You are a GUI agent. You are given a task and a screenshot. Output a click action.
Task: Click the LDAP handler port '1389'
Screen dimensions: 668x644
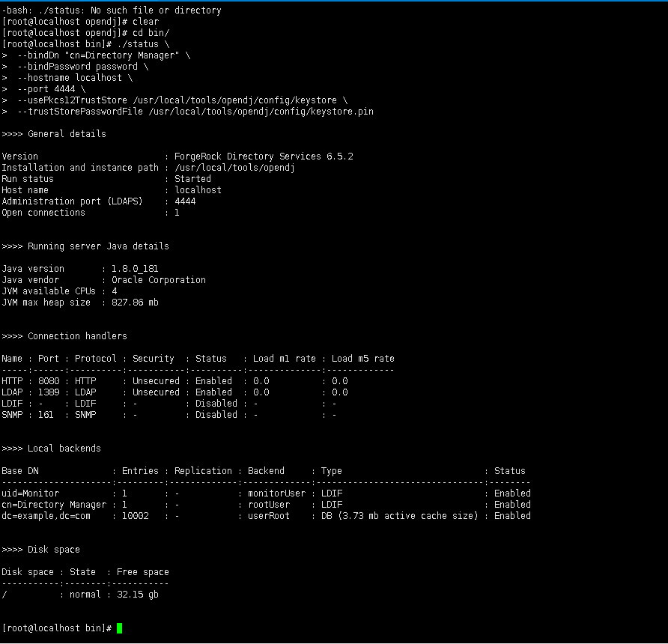click(x=49, y=392)
